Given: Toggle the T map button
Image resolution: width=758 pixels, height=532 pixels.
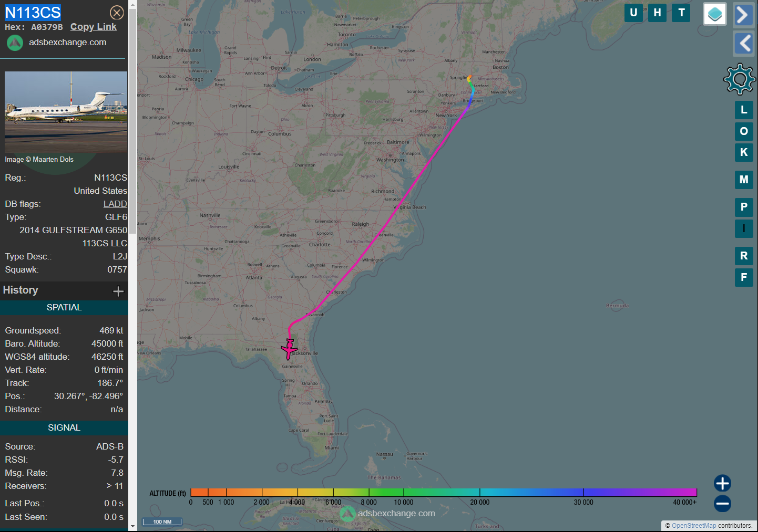Looking at the screenshot, I should tap(682, 13).
